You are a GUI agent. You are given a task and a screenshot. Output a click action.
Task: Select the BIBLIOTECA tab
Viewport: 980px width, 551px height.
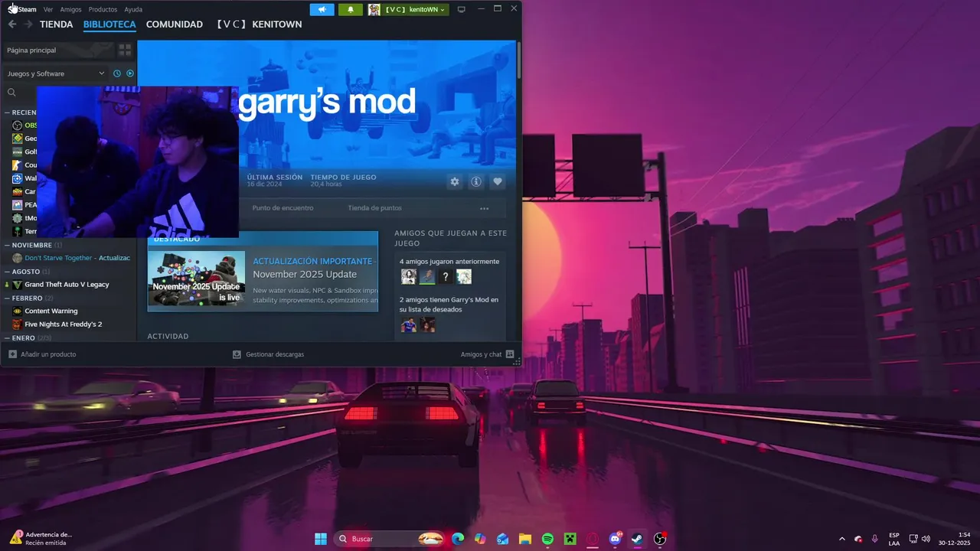click(109, 24)
